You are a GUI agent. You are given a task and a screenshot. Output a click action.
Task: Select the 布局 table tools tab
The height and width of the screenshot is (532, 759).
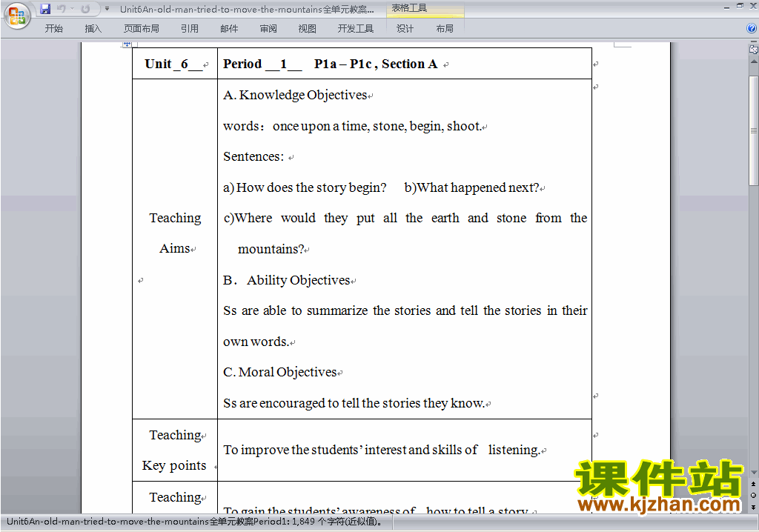tap(445, 29)
